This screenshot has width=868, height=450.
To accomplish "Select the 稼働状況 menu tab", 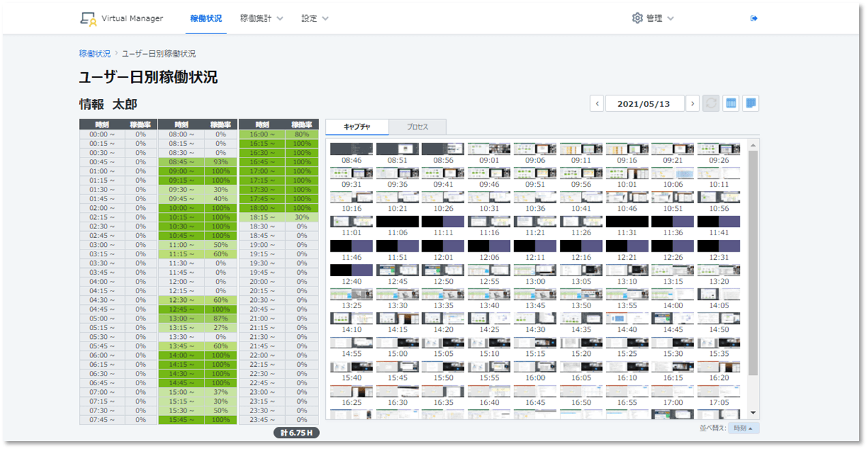I will tap(206, 18).
